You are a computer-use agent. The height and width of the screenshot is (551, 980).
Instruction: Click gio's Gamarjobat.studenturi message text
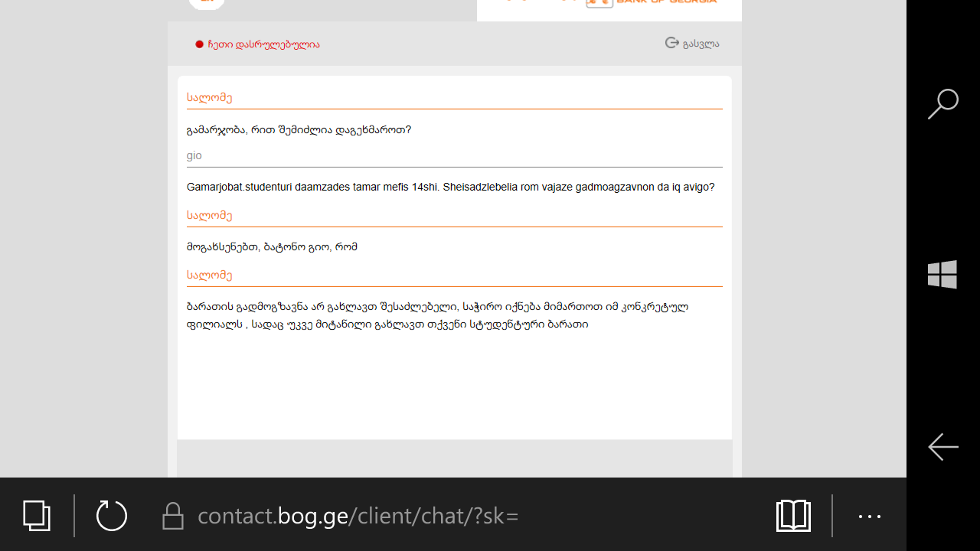click(450, 187)
